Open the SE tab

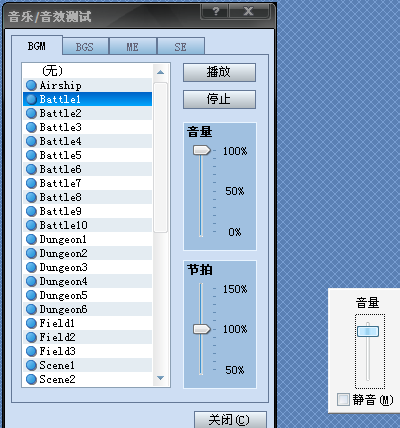point(181,47)
